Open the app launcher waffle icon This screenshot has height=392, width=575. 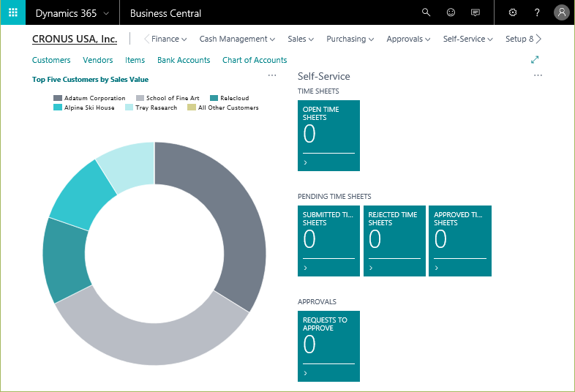[x=13, y=12]
